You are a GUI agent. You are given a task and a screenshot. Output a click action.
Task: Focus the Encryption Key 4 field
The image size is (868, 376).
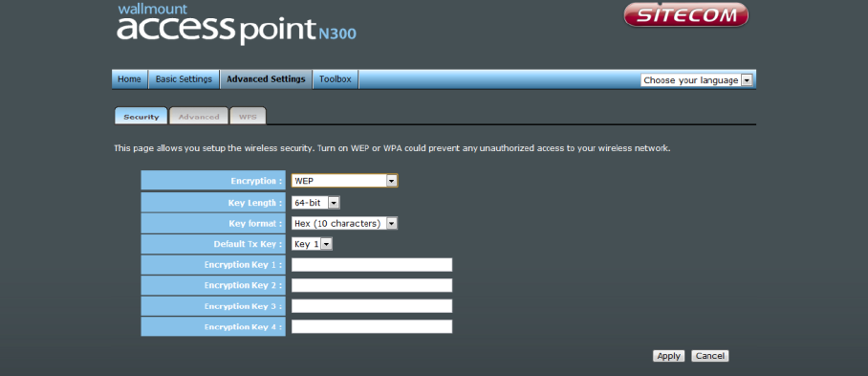point(372,326)
